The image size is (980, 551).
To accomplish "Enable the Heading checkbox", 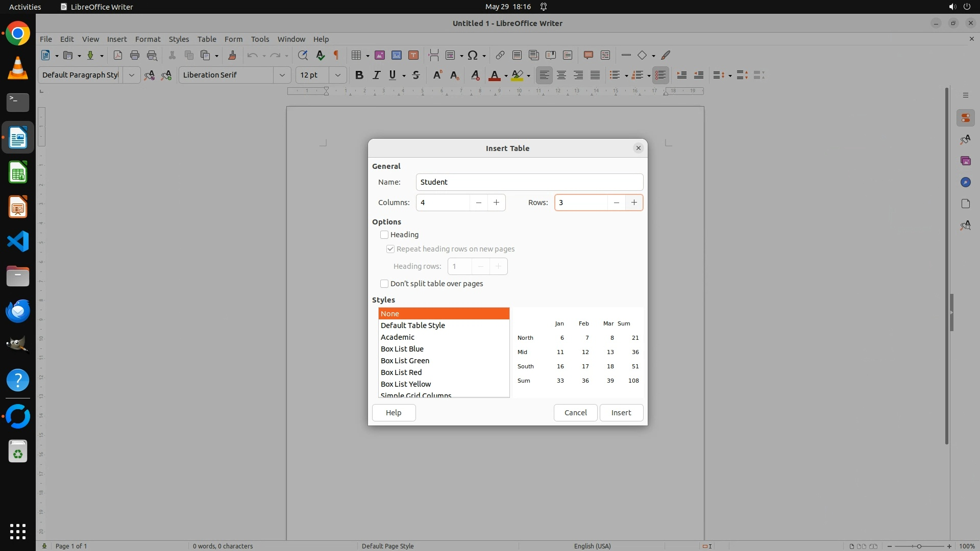I will tap(384, 235).
